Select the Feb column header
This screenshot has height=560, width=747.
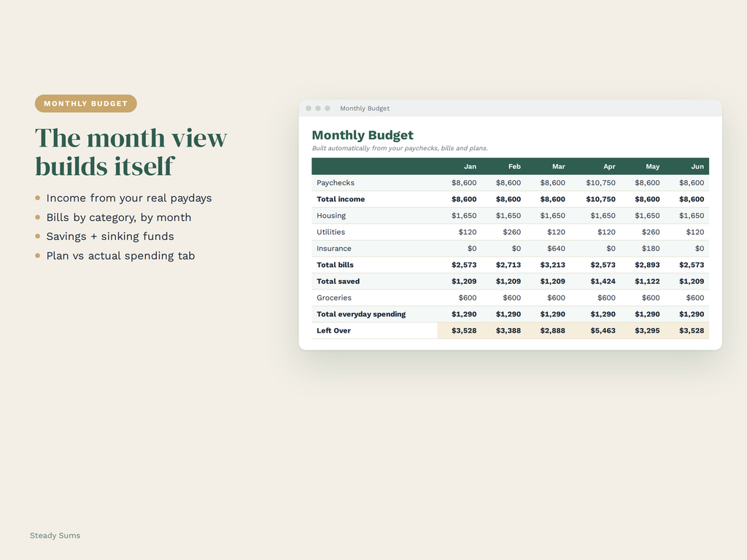tap(514, 166)
